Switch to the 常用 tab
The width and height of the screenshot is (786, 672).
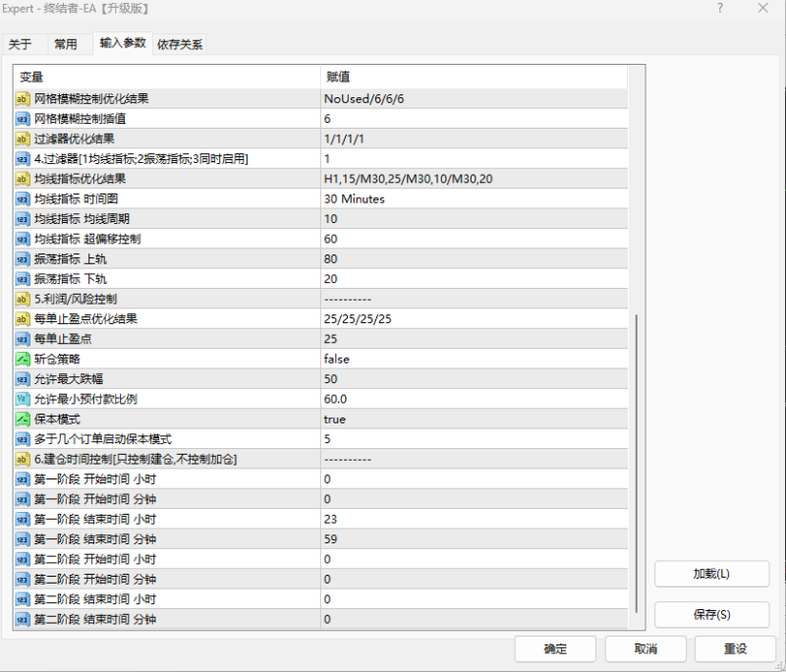click(67, 43)
